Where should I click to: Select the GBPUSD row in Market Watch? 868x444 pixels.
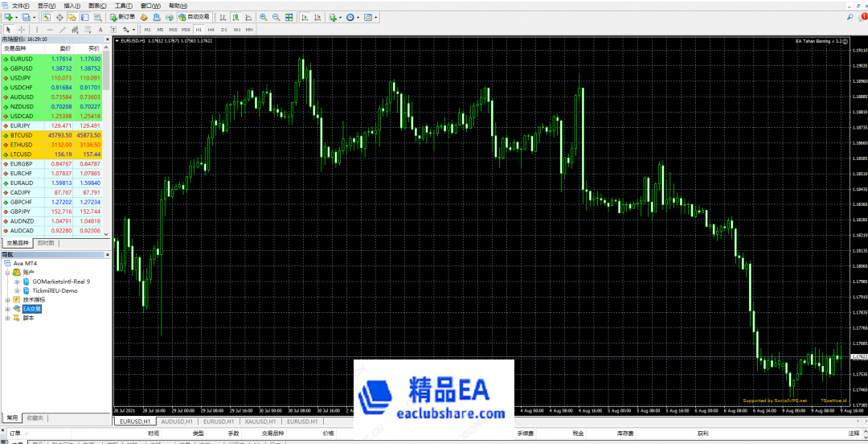coord(52,68)
